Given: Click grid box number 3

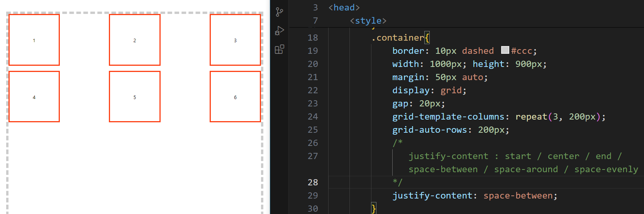Looking at the screenshot, I should 235,40.
